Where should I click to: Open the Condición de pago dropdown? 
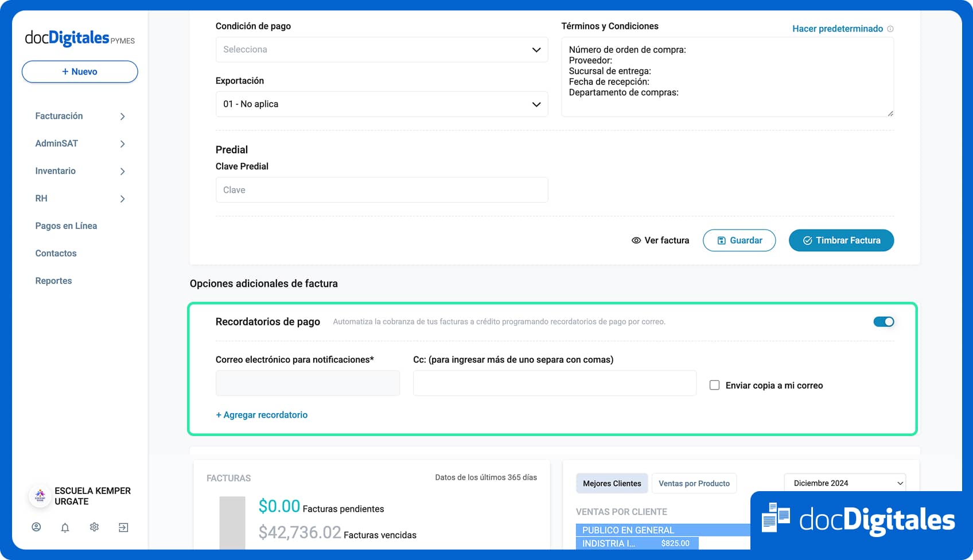[382, 50]
